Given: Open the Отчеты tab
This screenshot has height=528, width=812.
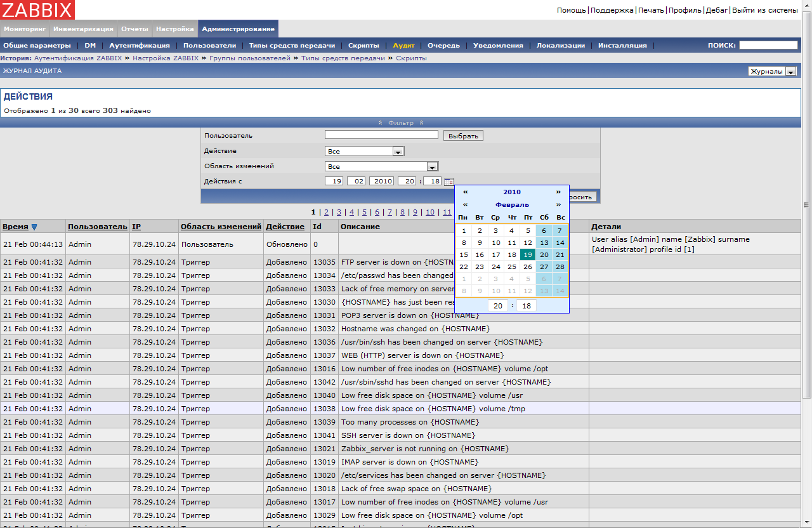Looking at the screenshot, I should point(134,29).
